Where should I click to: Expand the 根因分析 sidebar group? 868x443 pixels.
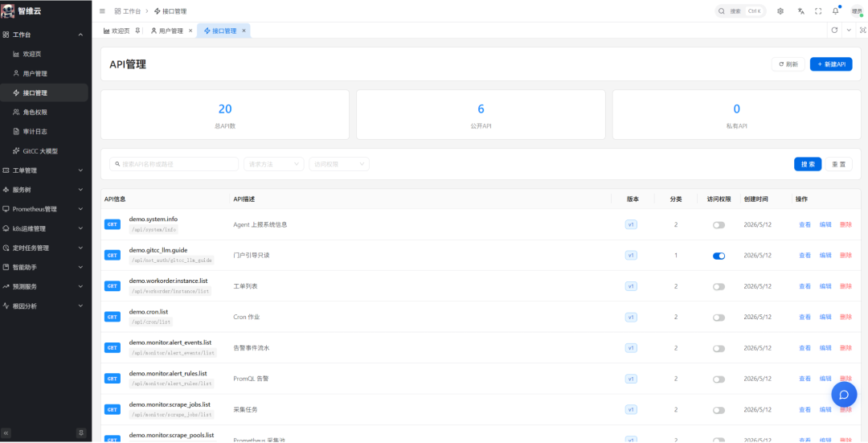(x=44, y=306)
